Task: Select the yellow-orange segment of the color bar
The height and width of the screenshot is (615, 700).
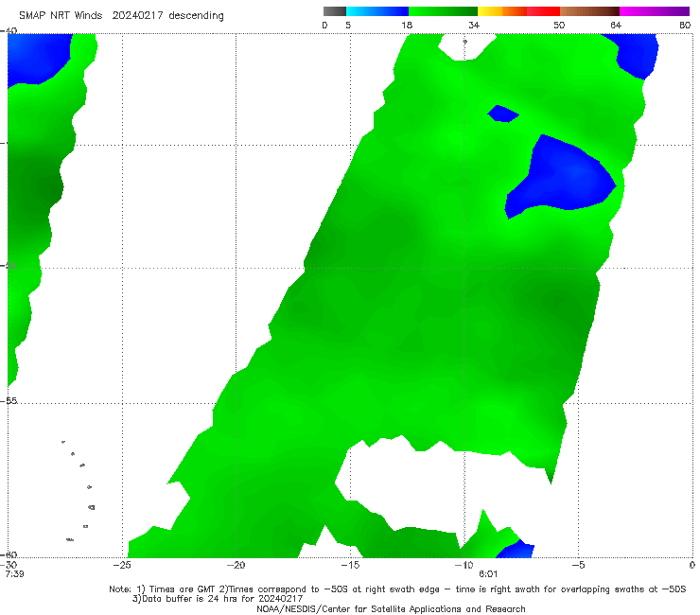Action: (x=501, y=11)
